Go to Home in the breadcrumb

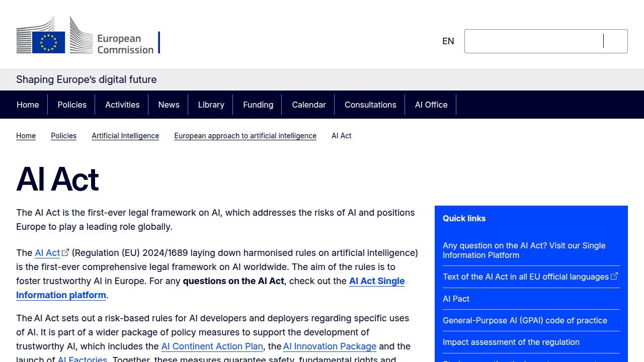coord(26,136)
